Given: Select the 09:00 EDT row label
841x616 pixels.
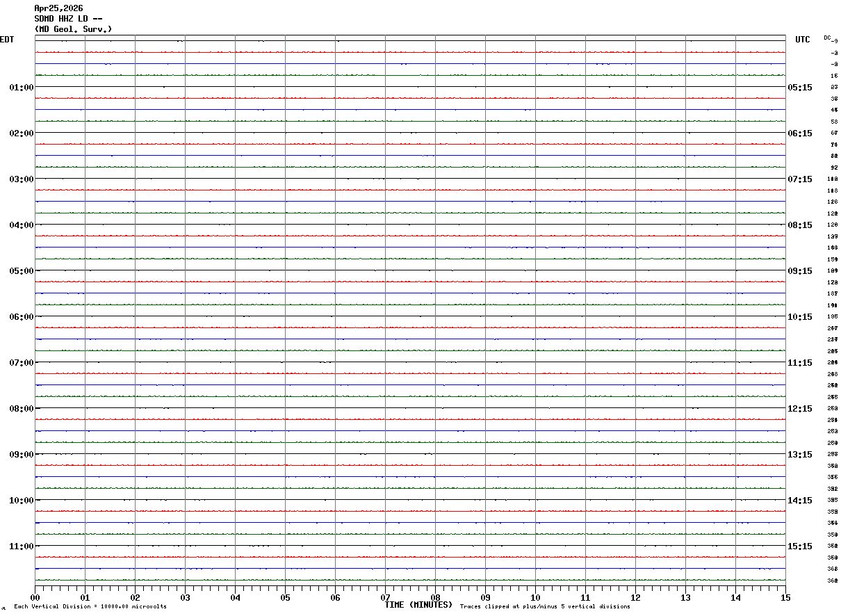Looking at the screenshot, I should [22, 454].
